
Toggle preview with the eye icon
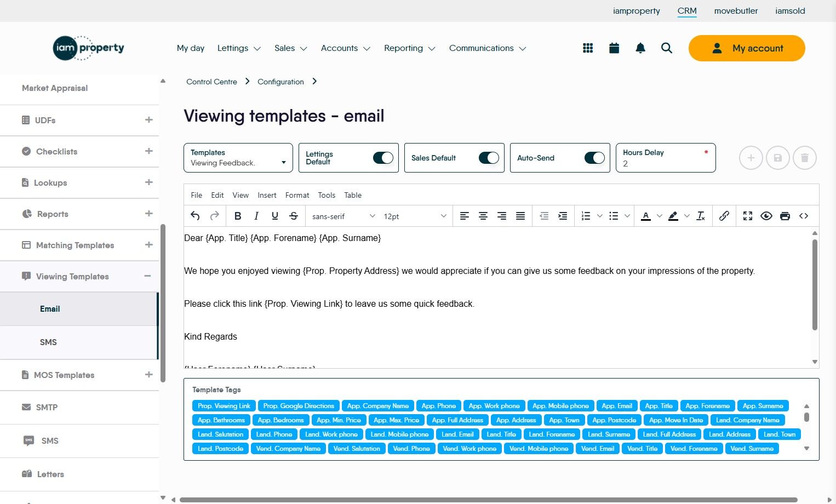(x=766, y=216)
